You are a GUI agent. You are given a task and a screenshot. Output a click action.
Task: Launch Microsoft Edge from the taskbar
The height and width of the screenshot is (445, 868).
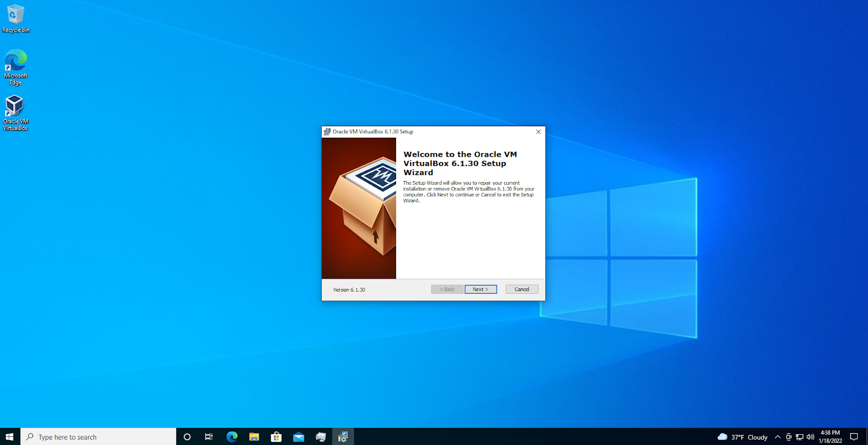click(232, 437)
